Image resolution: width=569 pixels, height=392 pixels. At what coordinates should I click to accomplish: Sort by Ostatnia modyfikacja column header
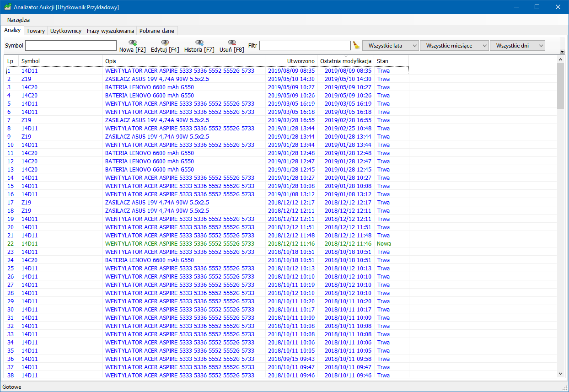click(345, 61)
